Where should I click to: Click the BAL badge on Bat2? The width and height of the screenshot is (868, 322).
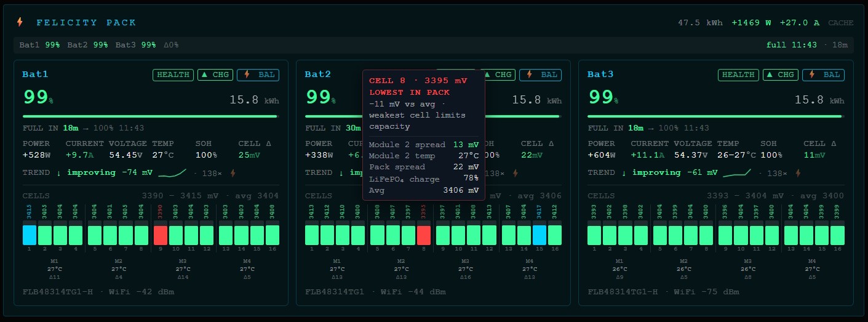click(540, 74)
